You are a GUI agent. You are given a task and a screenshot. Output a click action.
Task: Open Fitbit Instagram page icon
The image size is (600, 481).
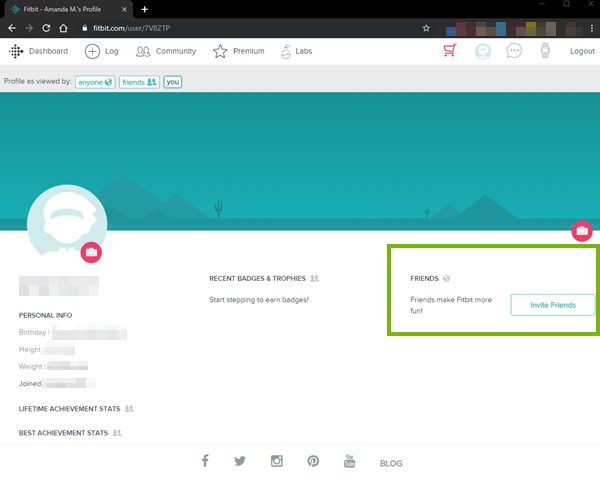277,461
